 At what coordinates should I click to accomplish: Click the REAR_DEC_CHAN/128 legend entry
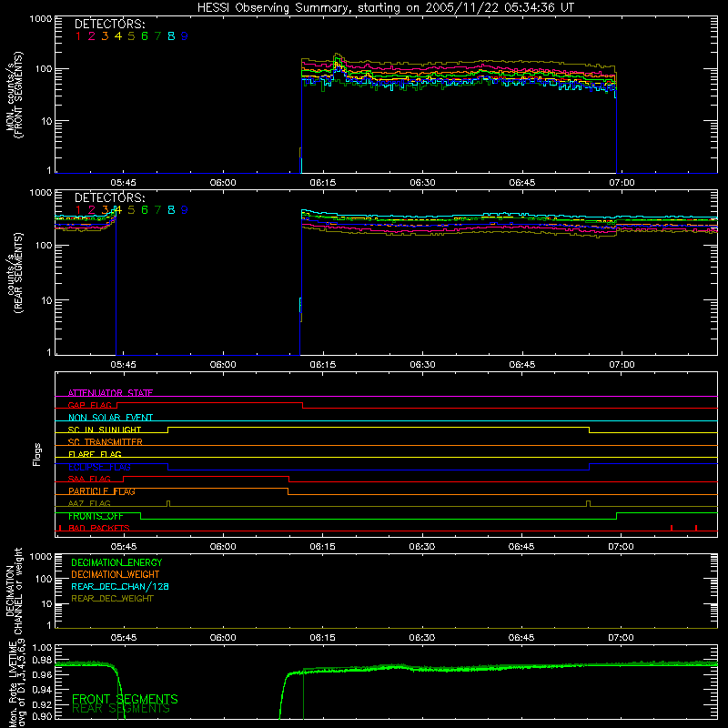coord(120,586)
